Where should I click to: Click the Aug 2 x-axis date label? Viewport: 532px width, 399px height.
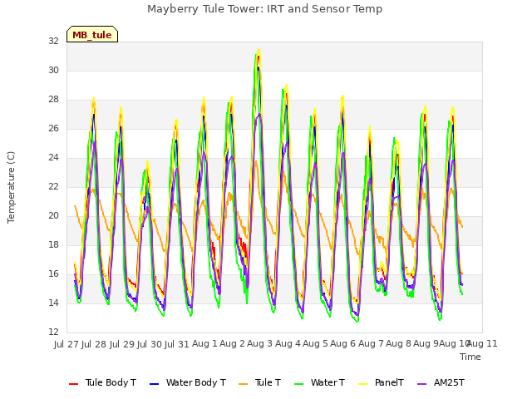coord(233,343)
